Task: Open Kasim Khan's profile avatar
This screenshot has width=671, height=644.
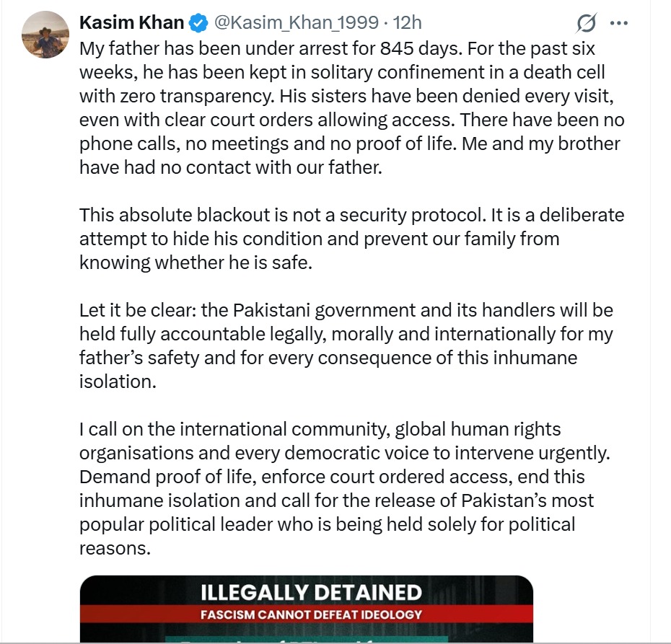Action: tap(45, 35)
